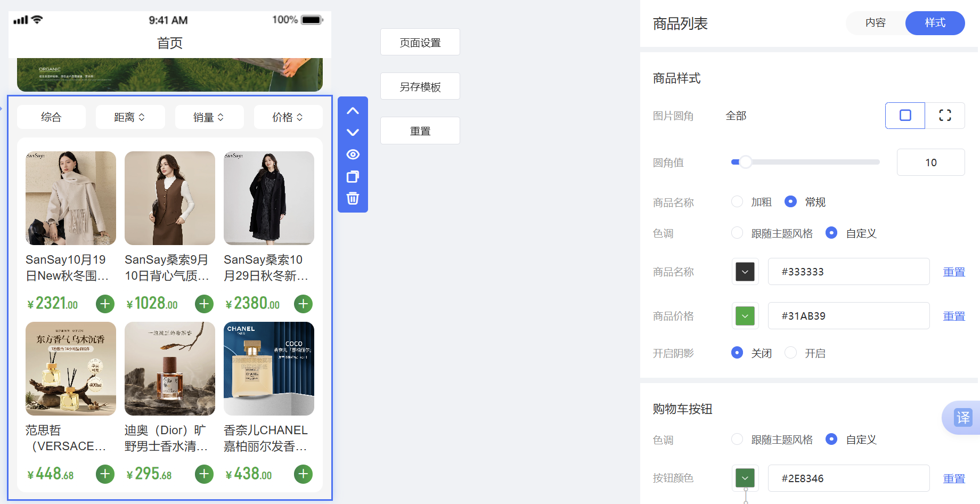Sort products by 距离
980x504 pixels.
pos(130,117)
